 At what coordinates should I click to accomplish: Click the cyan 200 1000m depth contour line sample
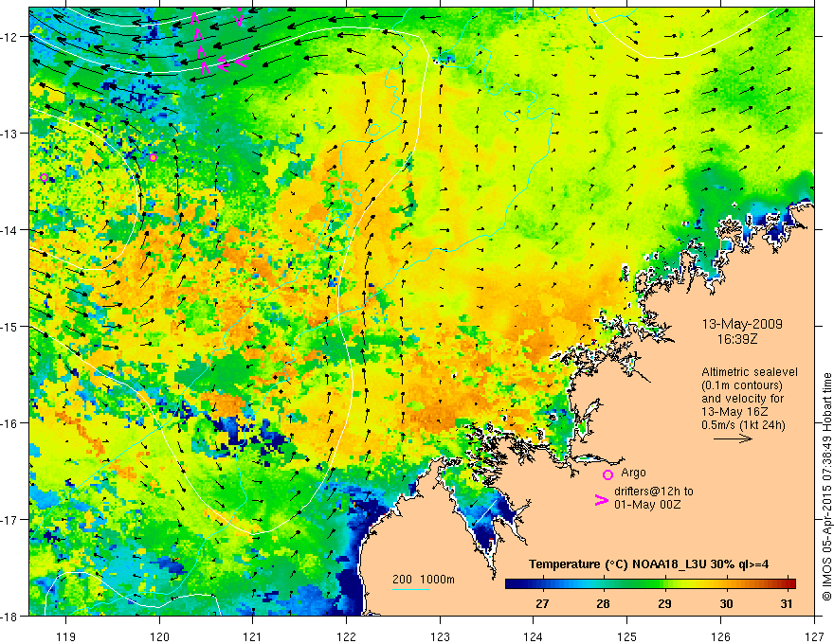tap(410, 589)
